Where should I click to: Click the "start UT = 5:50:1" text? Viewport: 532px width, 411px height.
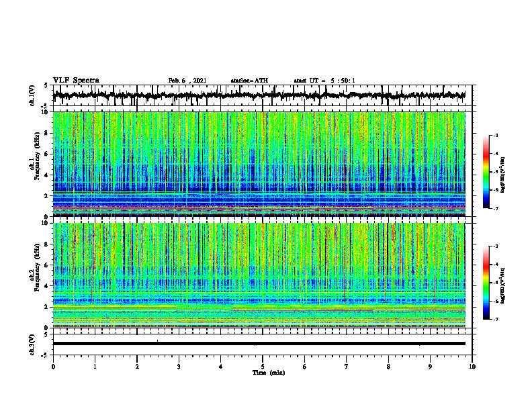tap(324, 81)
